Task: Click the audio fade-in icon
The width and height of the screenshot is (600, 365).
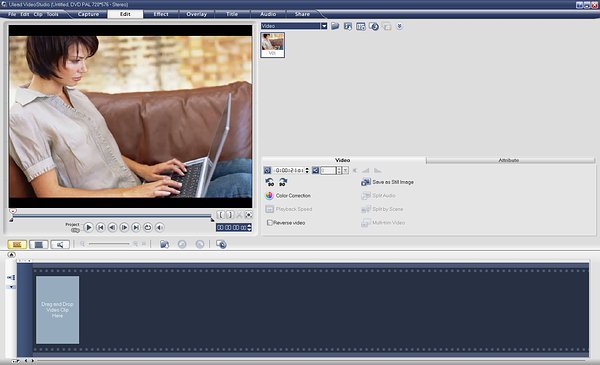Action: 366,170
